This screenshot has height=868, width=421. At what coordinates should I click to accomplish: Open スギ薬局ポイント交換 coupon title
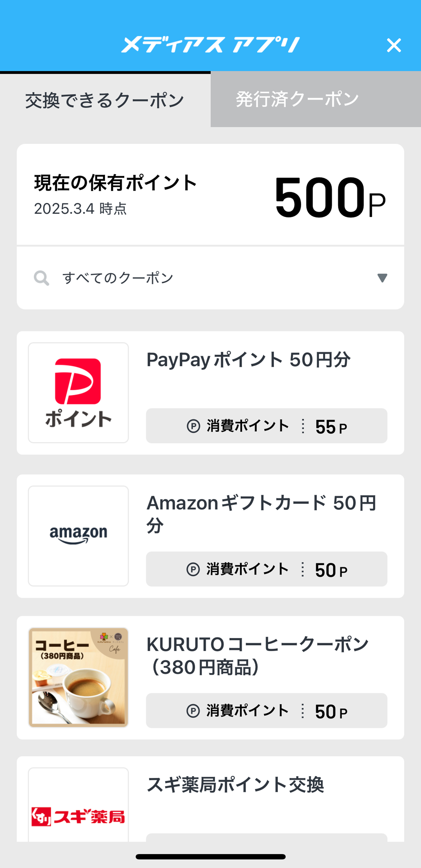pos(235,785)
